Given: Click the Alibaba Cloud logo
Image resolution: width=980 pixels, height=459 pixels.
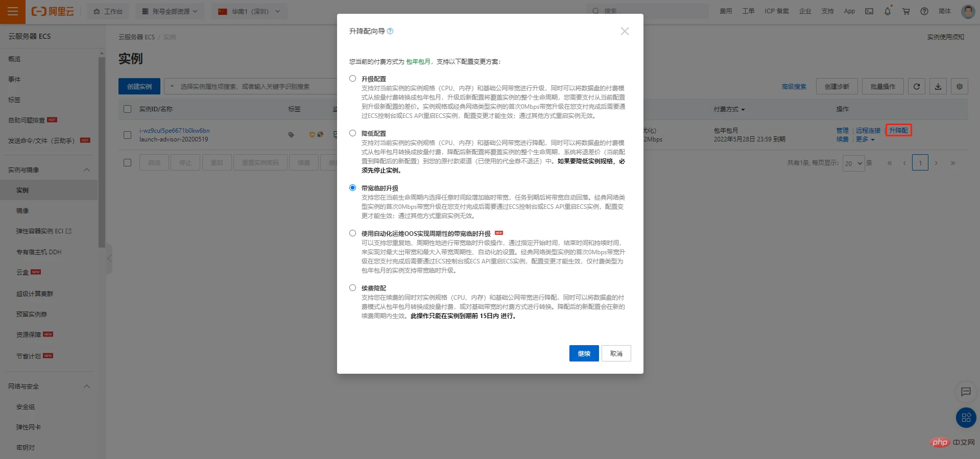Looking at the screenshot, I should [53, 11].
